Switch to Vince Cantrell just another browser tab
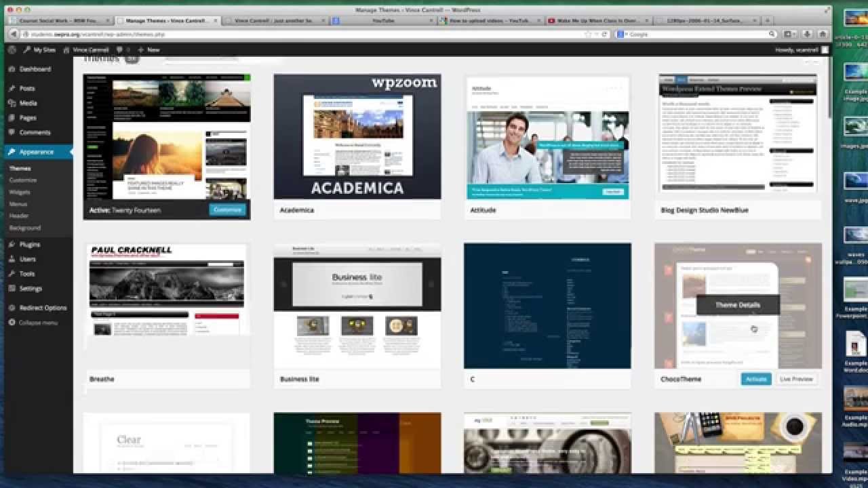 tap(275, 21)
